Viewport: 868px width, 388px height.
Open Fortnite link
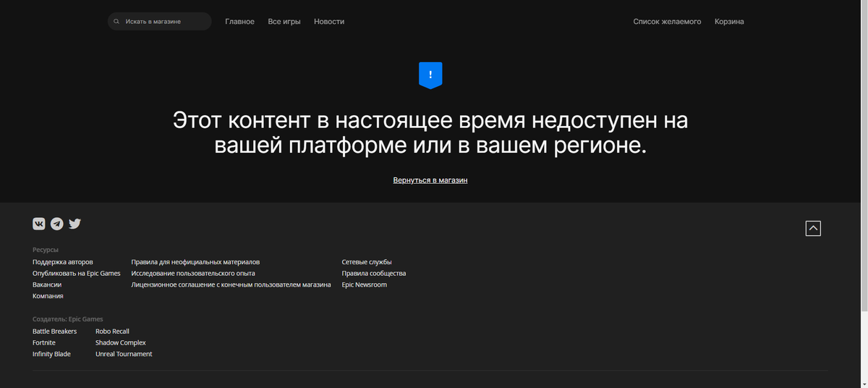(x=44, y=342)
